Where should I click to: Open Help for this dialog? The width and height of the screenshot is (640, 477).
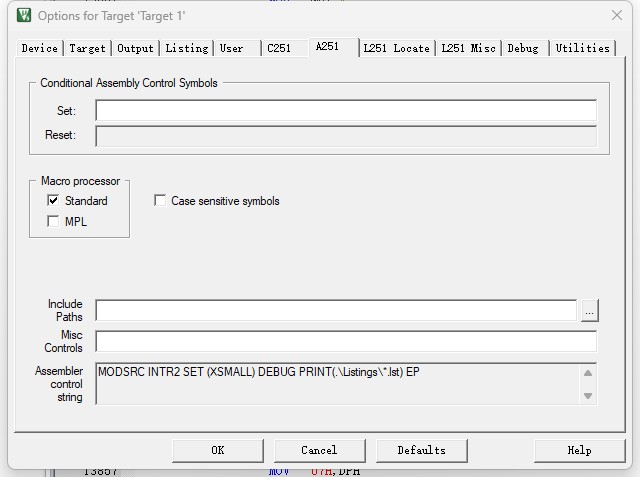point(580,450)
